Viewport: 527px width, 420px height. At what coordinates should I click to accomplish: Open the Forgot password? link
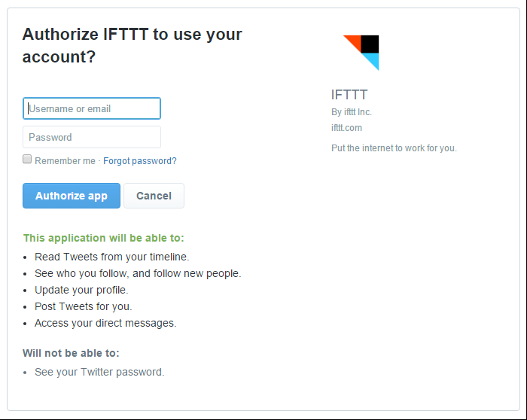140,161
